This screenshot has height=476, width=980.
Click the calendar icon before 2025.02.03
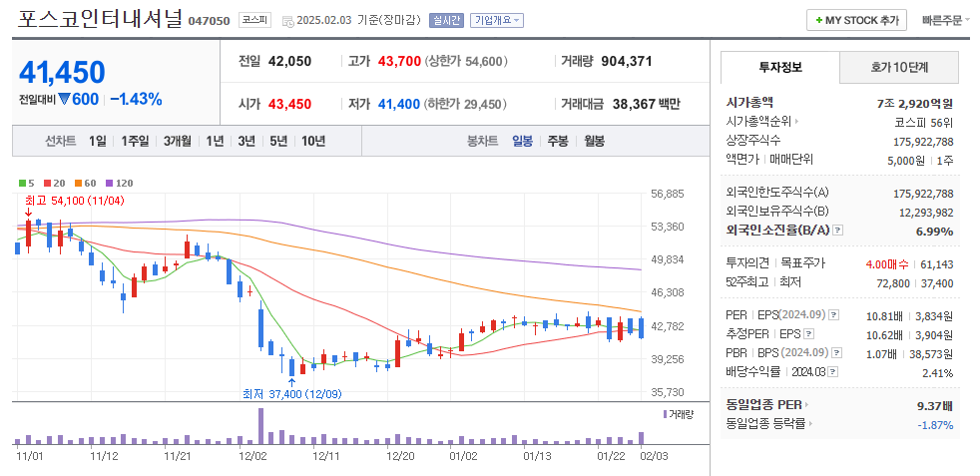[287, 21]
